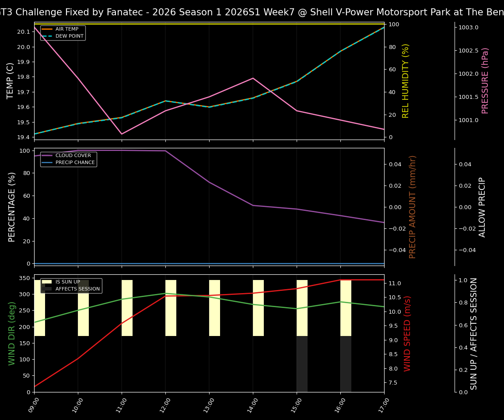Viewport: 504px width, 420px height.
Task: Click the 12:00 tick label on the x-axis
Action: pyautogui.click(x=164, y=405)
